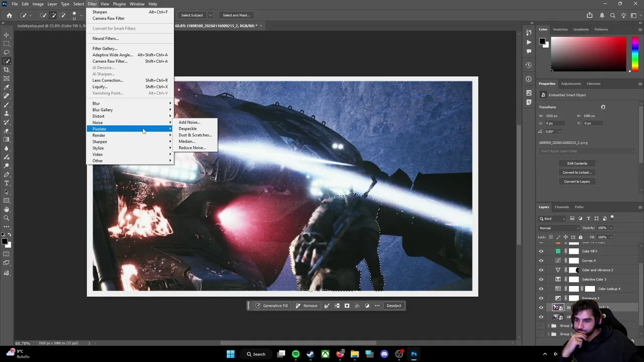Lock all layer properties padlock icon
This screenshot has height=362, width=644.
580,237
